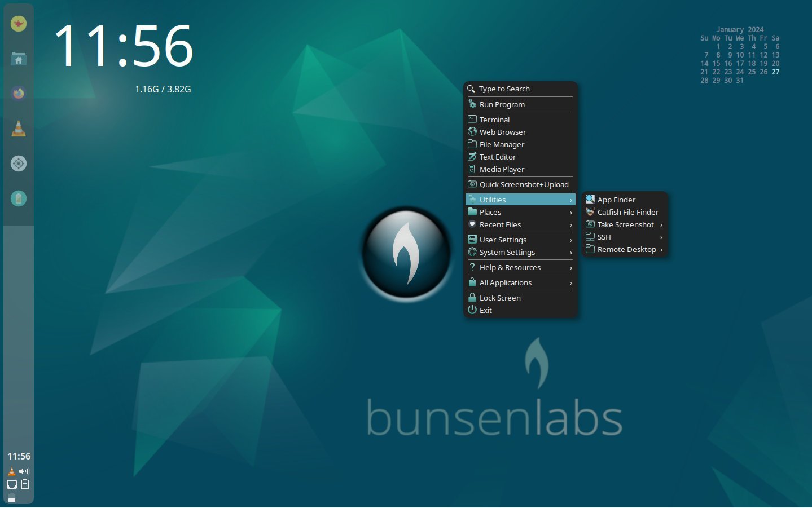Click the VLC cone in the system tray
The width and height of the screenshot is (812, 508).
coord(11,471)
